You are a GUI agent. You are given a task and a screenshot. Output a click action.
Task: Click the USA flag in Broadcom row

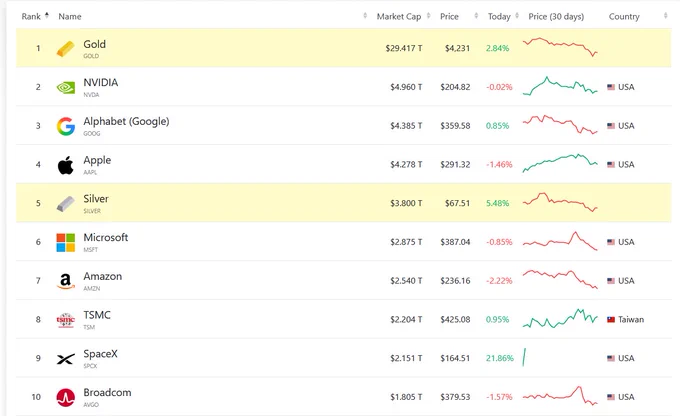(611, 397)
